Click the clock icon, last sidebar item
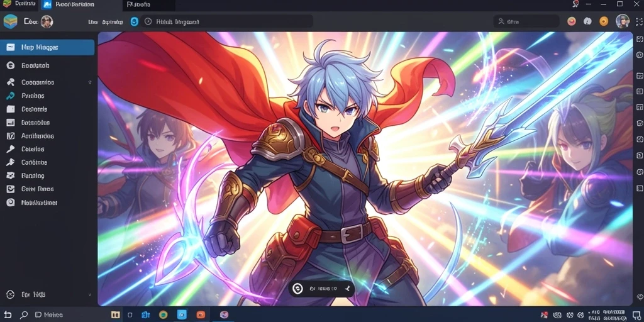This screenshot has height=322, width=644. (11, 203)
